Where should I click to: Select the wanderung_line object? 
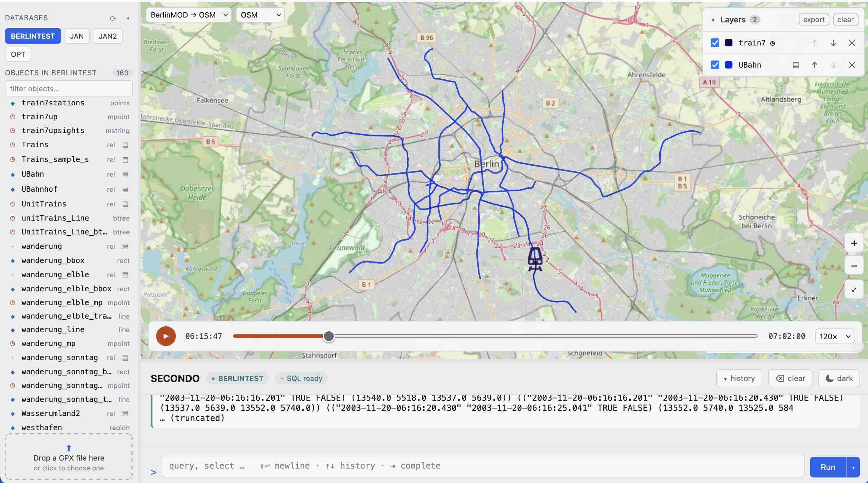(69, 330)
